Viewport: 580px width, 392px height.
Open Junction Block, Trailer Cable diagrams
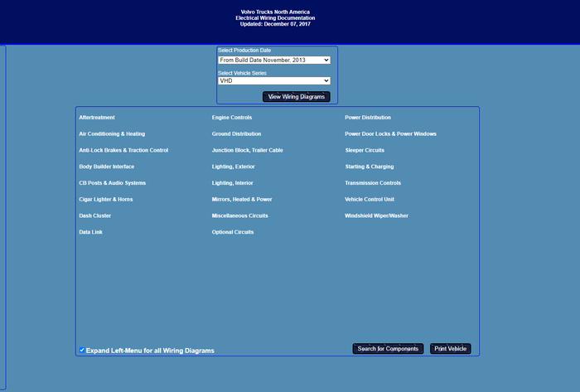pos(247,150)
